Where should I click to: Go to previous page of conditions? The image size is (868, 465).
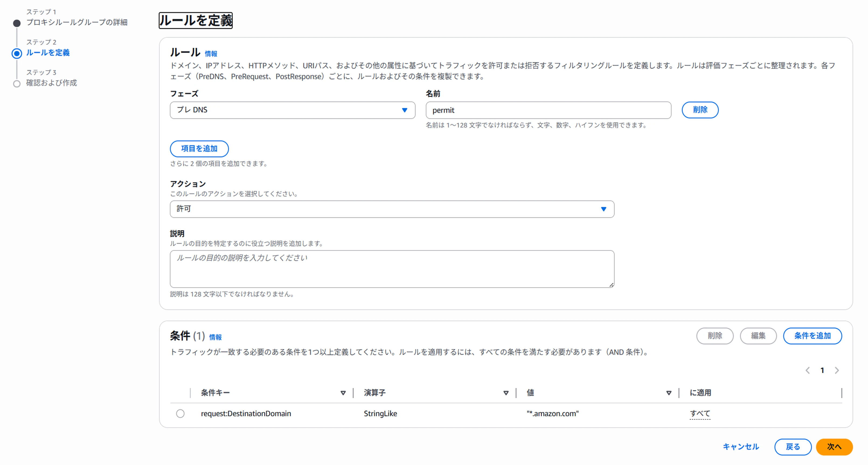pyautogui.click(x=808, y=370)
